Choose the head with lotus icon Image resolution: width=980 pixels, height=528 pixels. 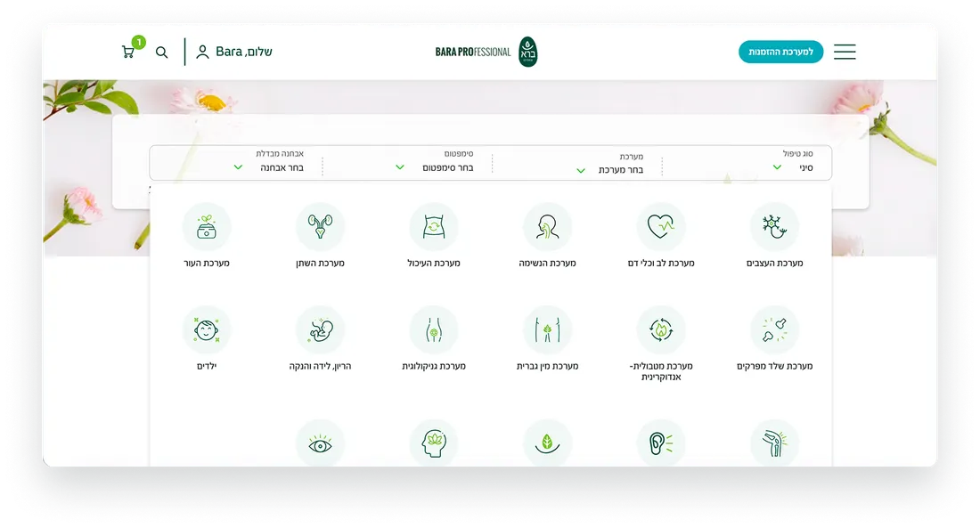click(x=434, y=443)
